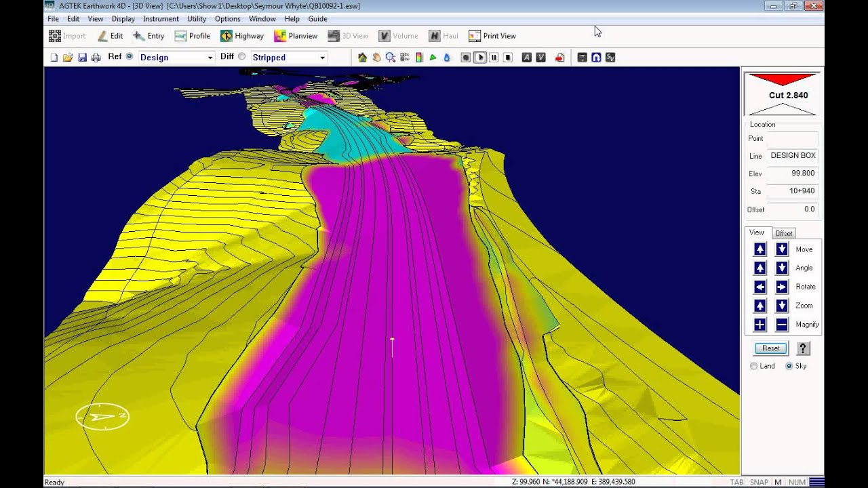Image resolution: width=868 pixels, height=488 pixels.
Task: Save the current job
Action: (x=82, y=58)
